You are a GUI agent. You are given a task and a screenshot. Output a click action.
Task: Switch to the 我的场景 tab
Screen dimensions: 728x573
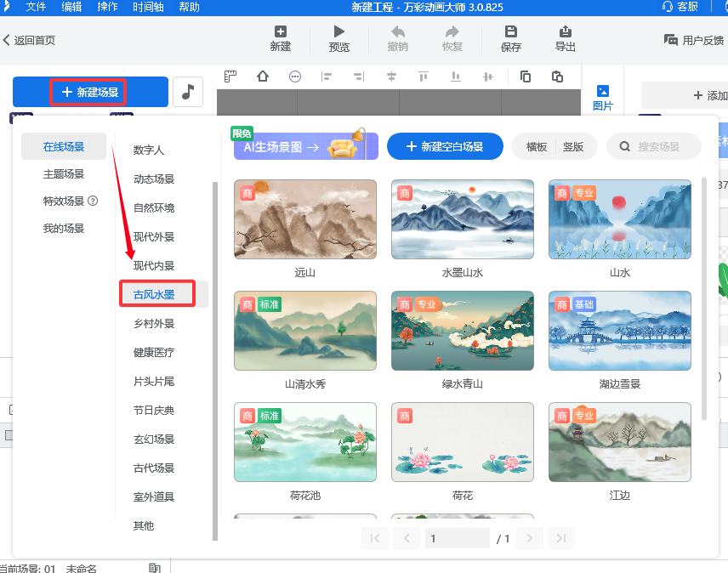point(63,228)
